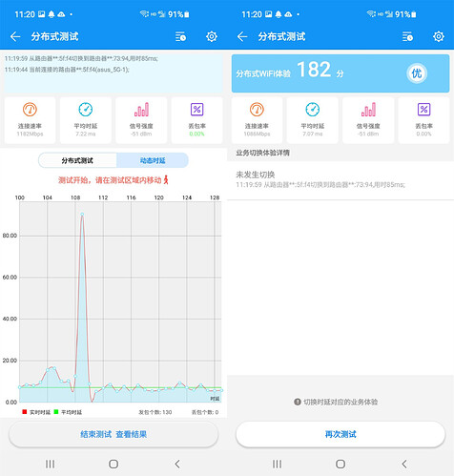Viewport: 454px width, 476px height.
Task: Tap the 优 rating badge
Action: (x=417, y=73)
